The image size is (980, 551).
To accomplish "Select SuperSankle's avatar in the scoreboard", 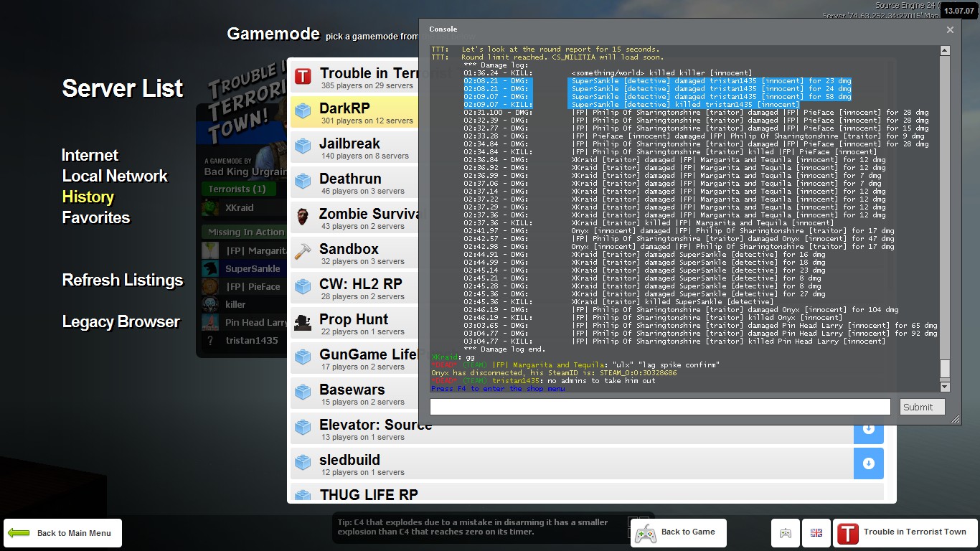I will click(211, 269).
